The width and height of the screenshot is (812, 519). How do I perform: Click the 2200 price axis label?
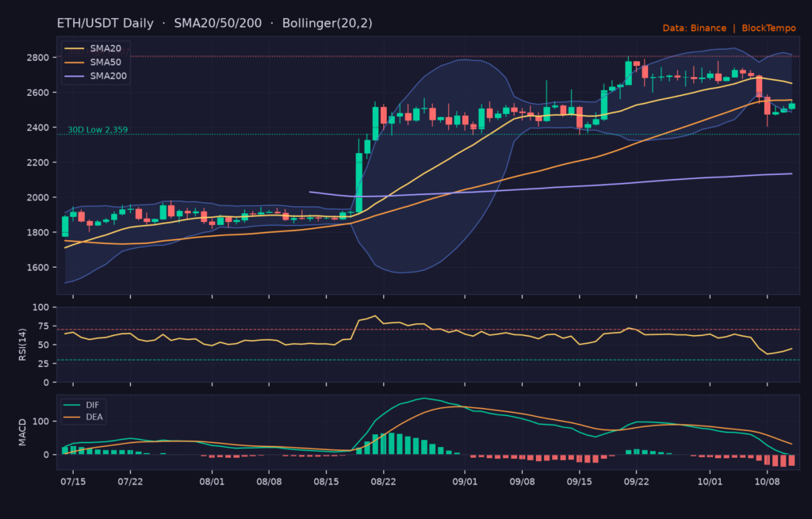point(38,162)
